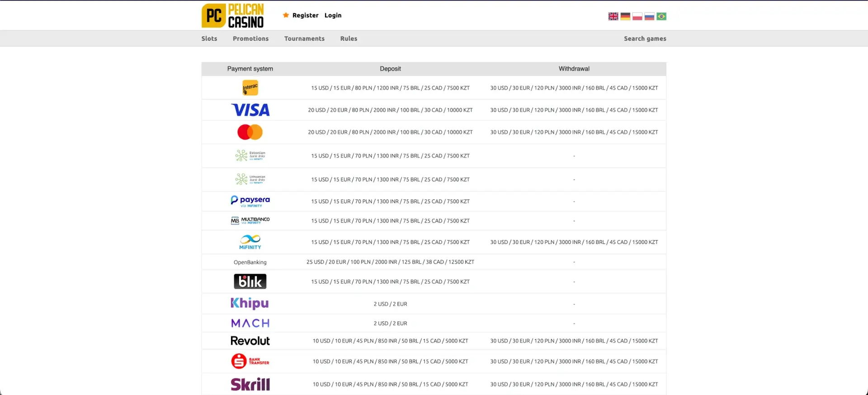Select the Polish flag language option
This screenshot has width=868, height=395.
637,16
